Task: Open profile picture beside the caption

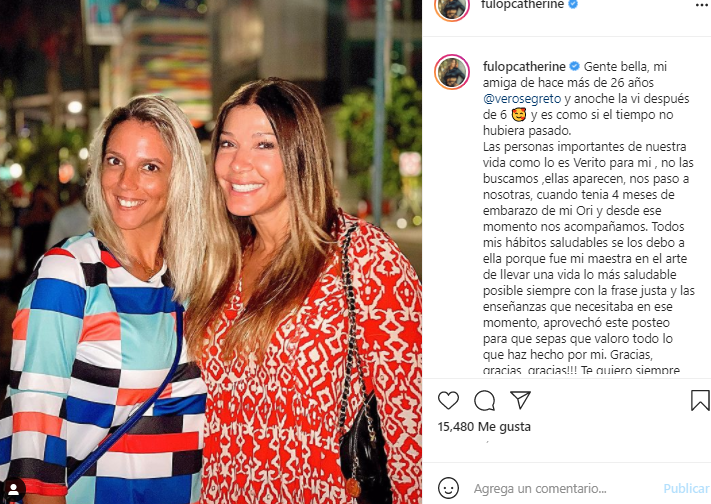Action: point(452,72)
